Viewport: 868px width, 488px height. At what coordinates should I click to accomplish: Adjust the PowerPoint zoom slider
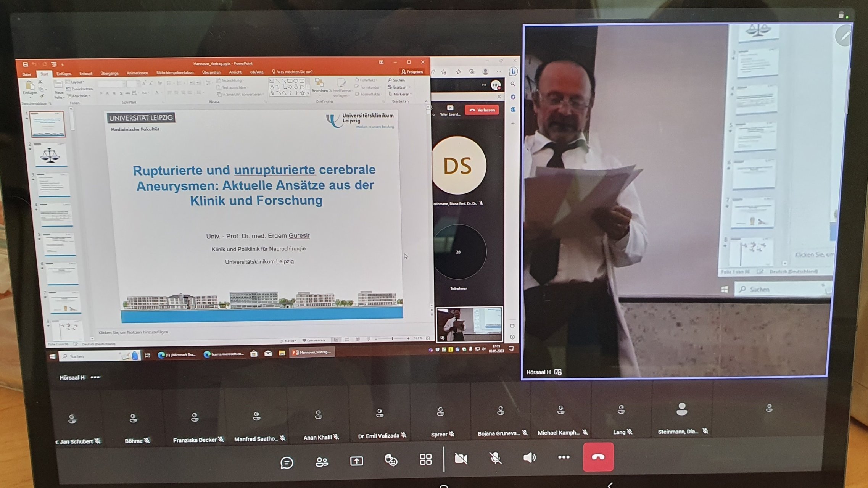[x=392, y=338]
